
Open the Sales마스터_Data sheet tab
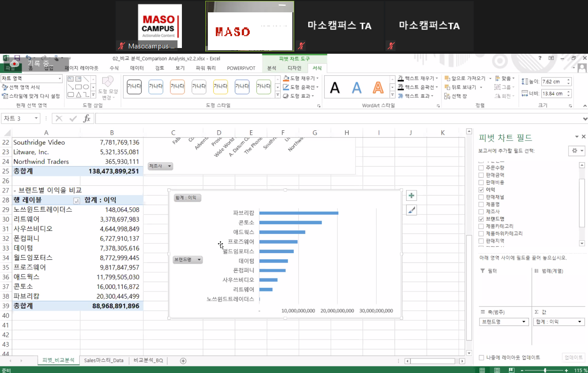pyautogui.click(x=104, y=361)
